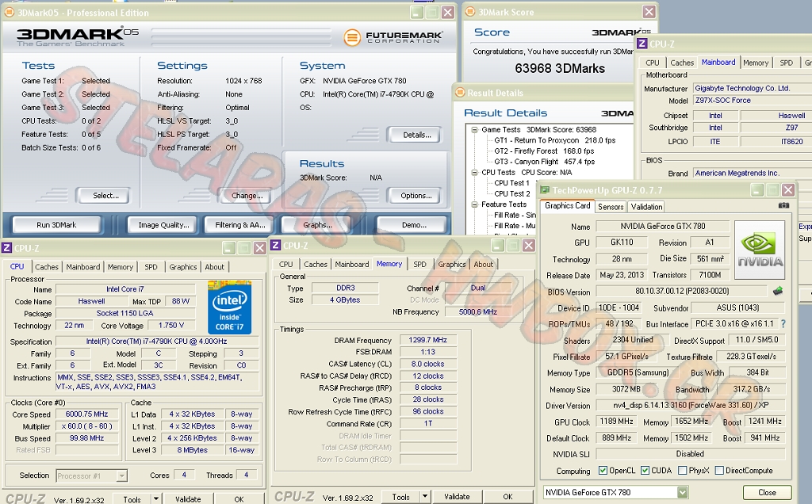This screenshot has height=504, width=812.
Task: Click the results Options button
Action: click(x=416, y=196)
